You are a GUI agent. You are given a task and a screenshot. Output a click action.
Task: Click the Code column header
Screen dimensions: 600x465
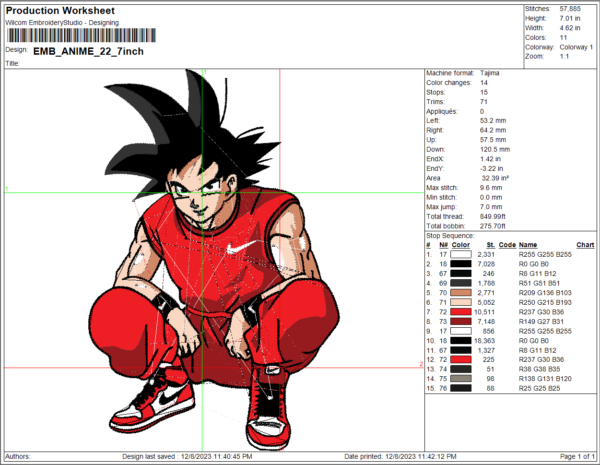coord(507,245)
